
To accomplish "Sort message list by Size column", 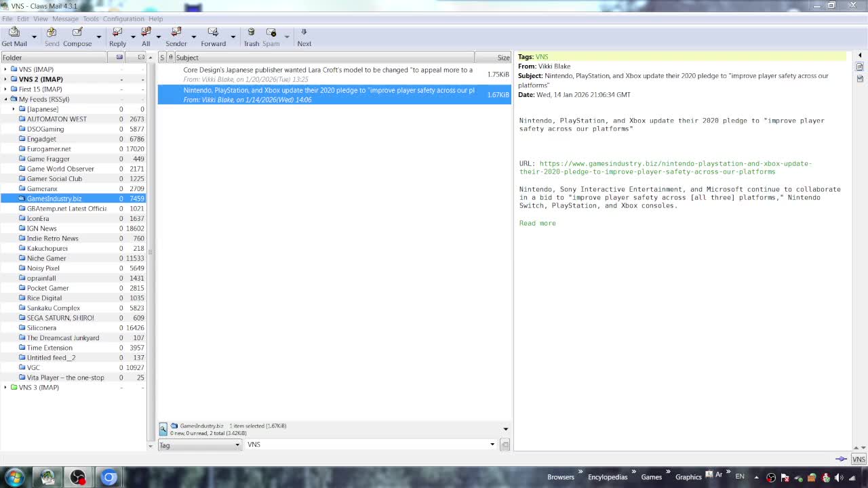I will point(502,58).
